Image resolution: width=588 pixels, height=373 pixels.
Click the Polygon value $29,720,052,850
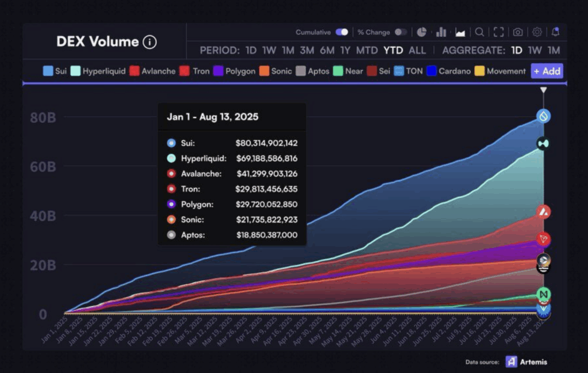click(266, 204)
